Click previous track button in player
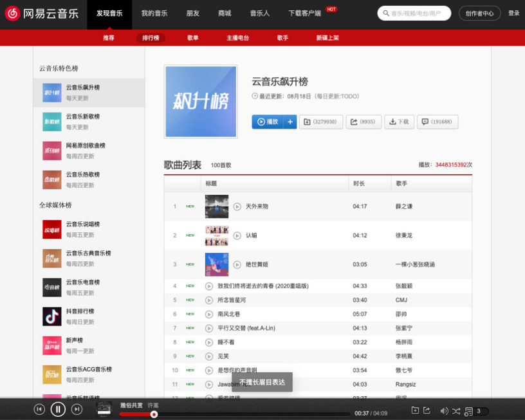The image size is (525, 420). (x=39, y=409)
